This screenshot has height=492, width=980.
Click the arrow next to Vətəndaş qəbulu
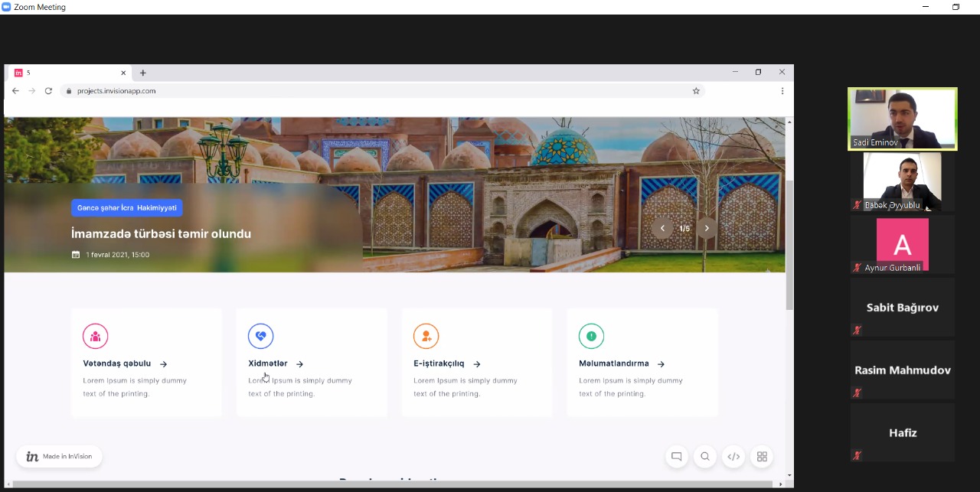(x=164, y=364)
